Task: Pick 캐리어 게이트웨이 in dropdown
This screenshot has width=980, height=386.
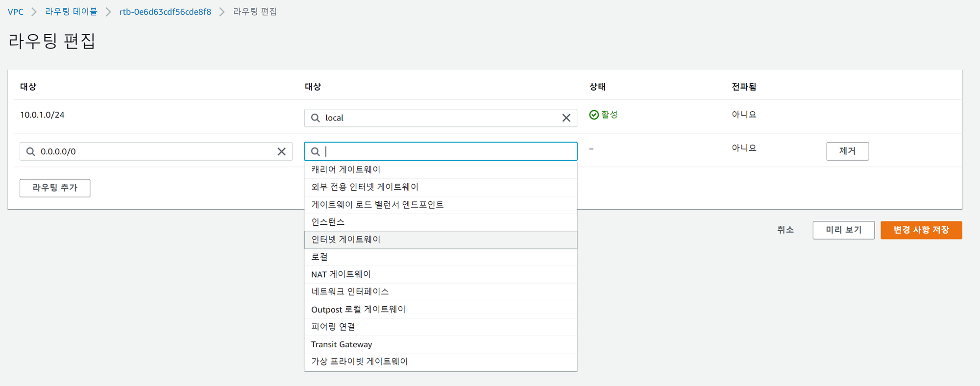Action: tap(346, 169)
